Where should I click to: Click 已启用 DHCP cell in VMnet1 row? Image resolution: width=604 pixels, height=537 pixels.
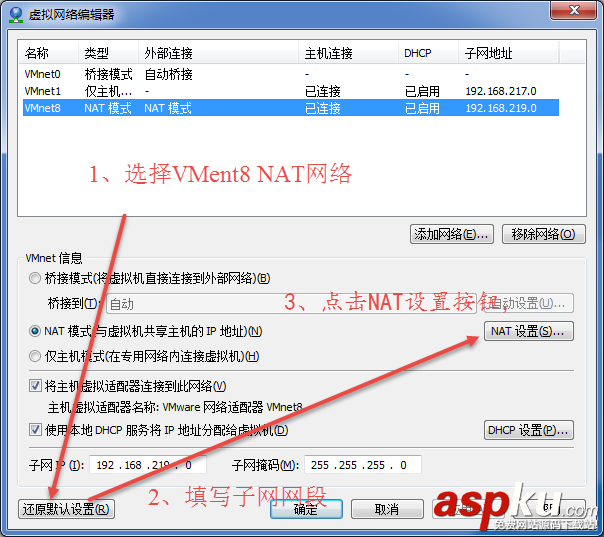(x=422, y=91)
